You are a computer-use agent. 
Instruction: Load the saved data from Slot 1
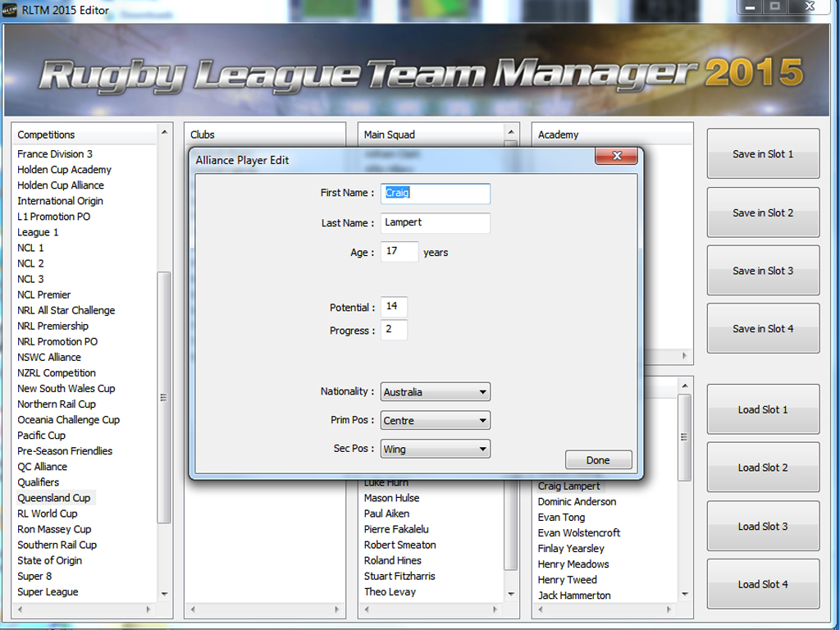coord(762,409)
